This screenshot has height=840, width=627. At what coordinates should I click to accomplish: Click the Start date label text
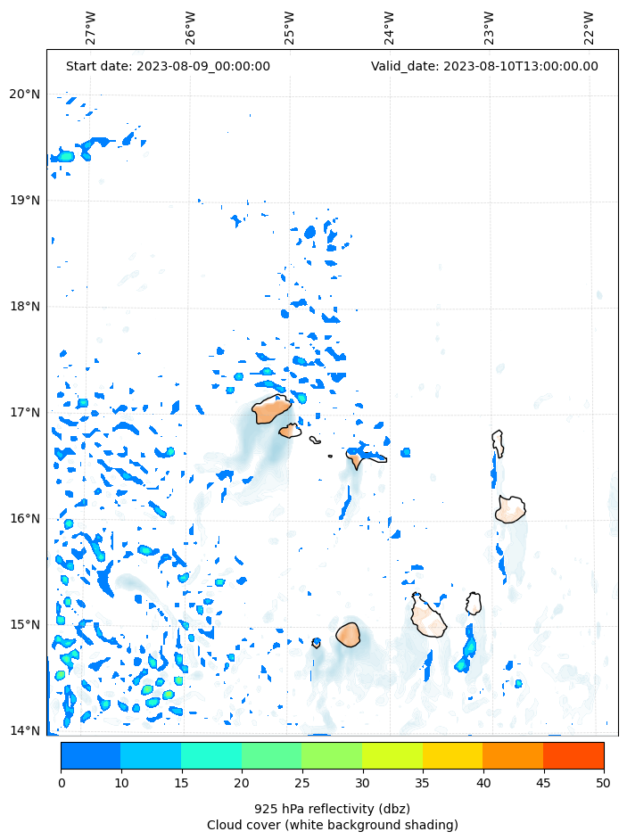168,66
